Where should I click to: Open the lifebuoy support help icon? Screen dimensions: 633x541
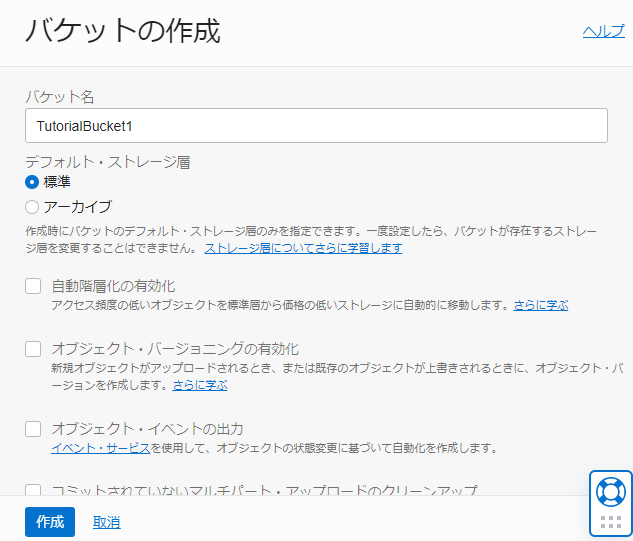point(610,491)
